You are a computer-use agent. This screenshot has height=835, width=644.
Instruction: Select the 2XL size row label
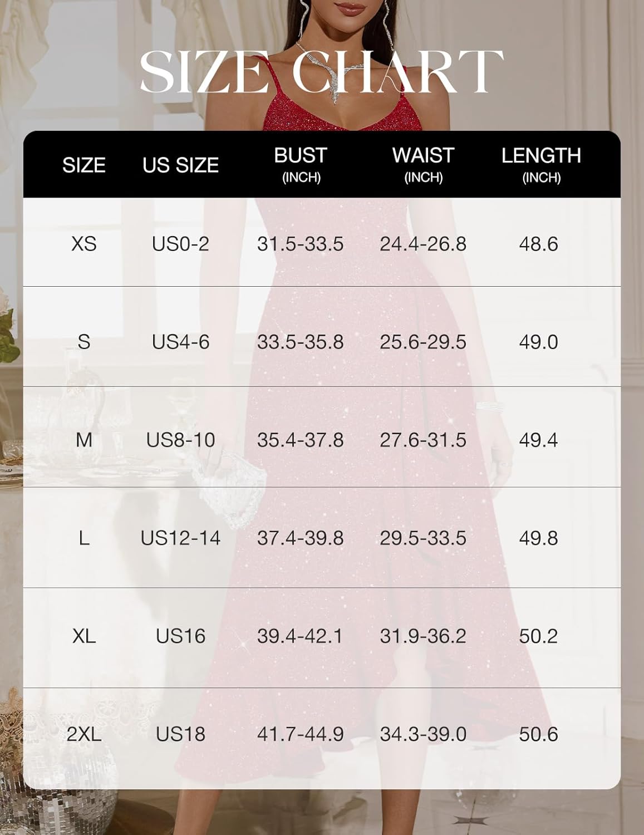(84, 734)
